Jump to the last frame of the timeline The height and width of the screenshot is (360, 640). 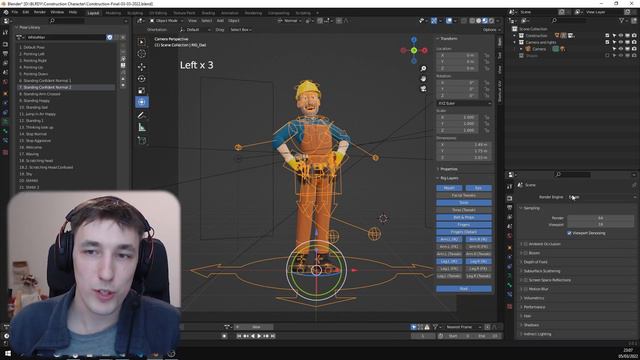[273, 336]
